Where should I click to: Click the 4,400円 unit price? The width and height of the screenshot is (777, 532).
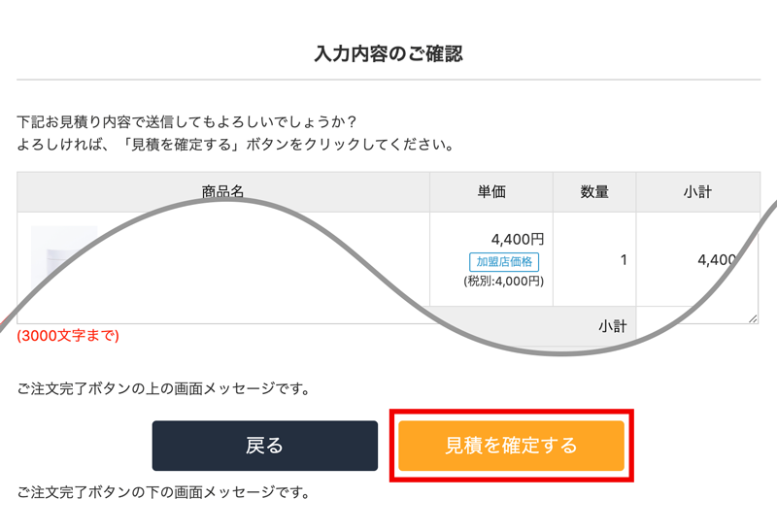tap(518, 239)
